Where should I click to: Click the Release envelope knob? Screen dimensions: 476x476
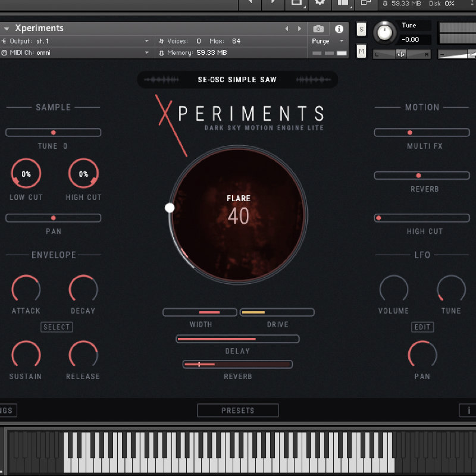[83, 355]
